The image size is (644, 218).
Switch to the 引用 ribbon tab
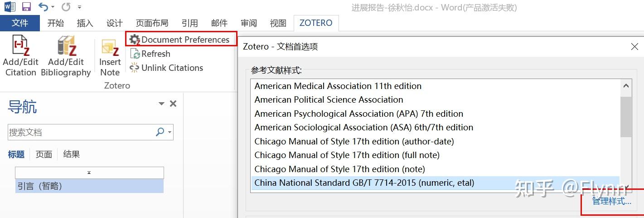(x=189, y=23)
